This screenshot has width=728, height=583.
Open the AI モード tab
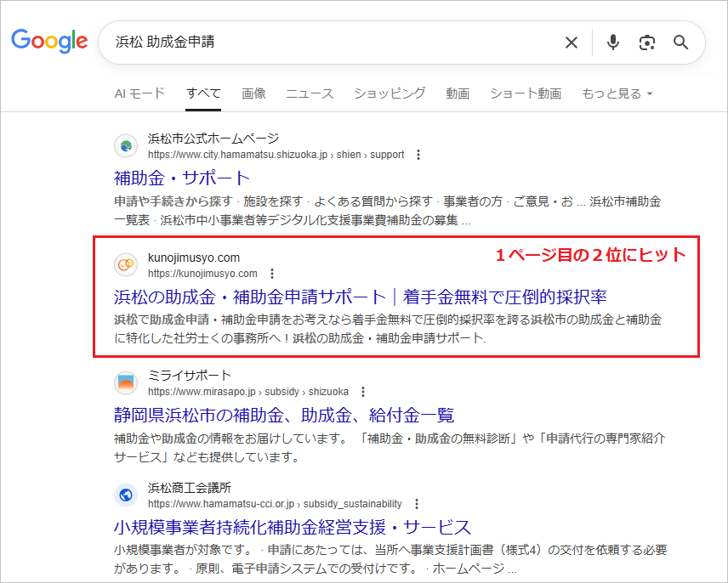pyautogui.click(x=139, y=93)
